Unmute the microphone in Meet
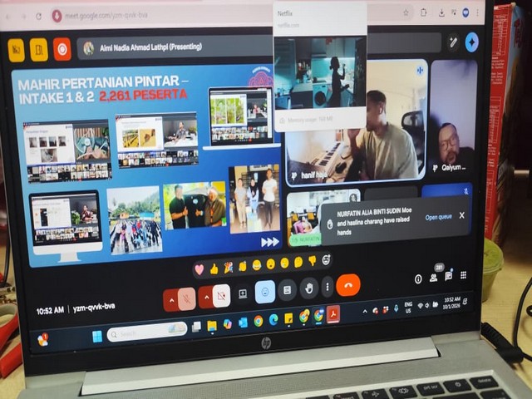Screen dimensions: 532x399 point(189,295)
